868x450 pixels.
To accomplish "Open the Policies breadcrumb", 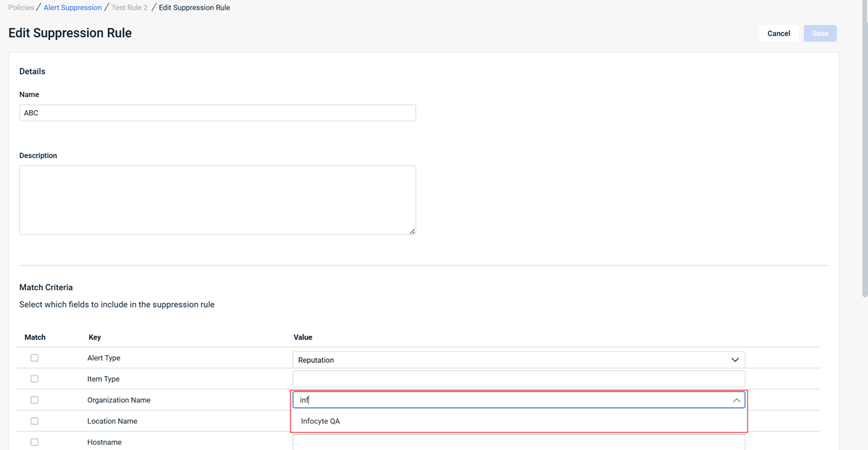I will point(21,8).
